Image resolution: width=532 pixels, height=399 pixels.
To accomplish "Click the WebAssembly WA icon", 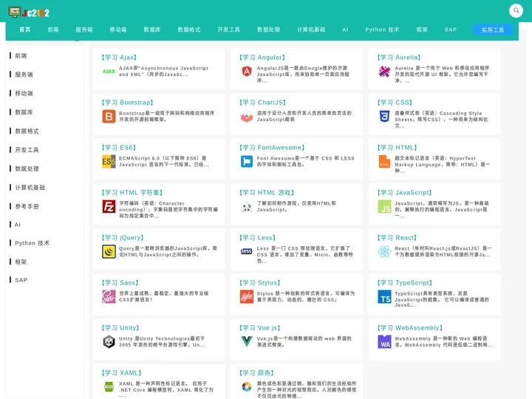I will (x=384, y=341).
